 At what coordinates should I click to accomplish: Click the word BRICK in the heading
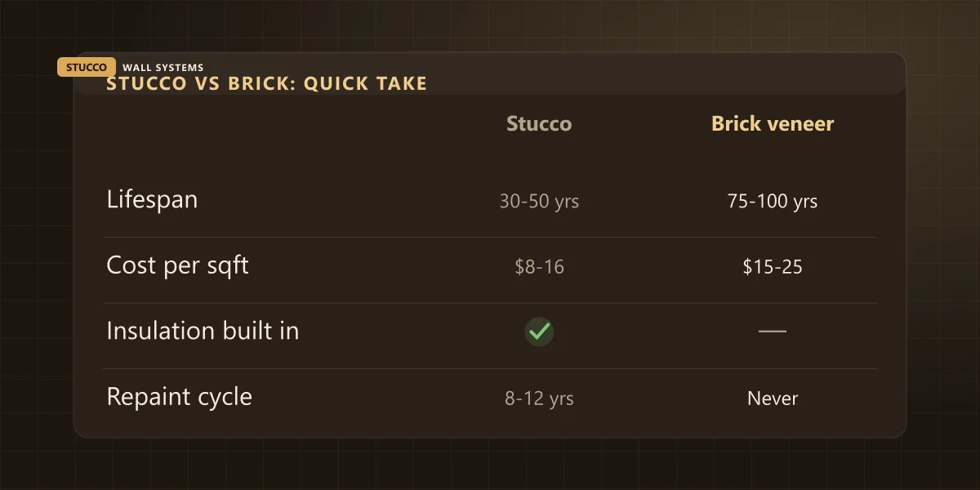click(x=246, y=83)
